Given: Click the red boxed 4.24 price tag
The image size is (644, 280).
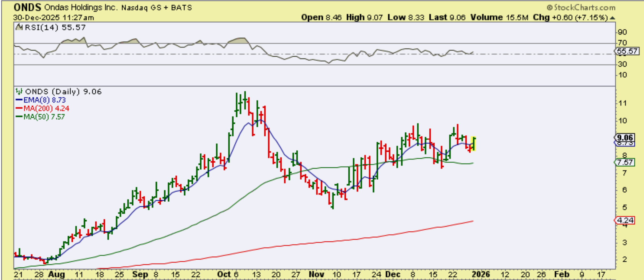Looking at the screenshot, I should click(x=625, y=220).
